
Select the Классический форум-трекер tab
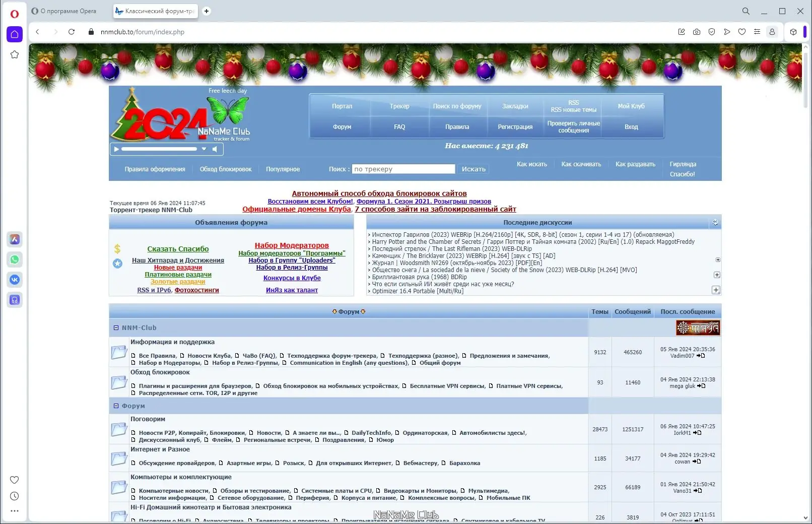(x=155, y=11)
